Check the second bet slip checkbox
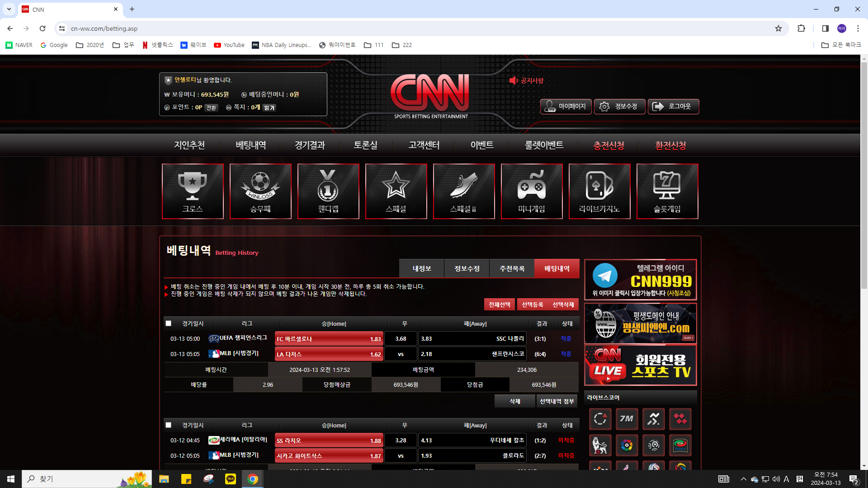The image size is (868, 488). click(169, 425)
